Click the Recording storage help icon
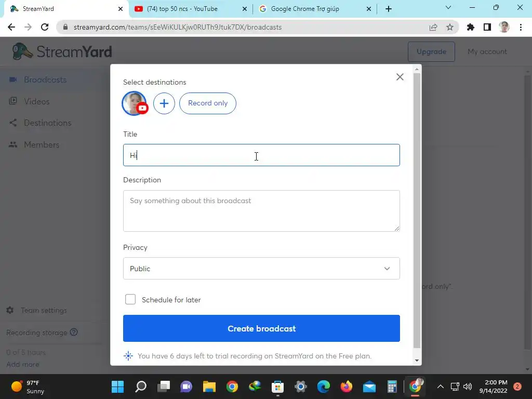 pyautogui.click(x=74, y=332)
